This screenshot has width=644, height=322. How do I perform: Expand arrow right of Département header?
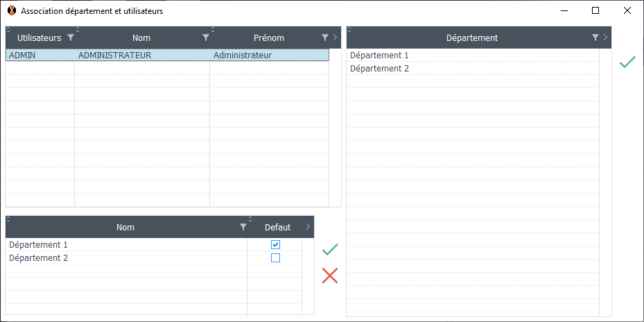click(605, 37)
